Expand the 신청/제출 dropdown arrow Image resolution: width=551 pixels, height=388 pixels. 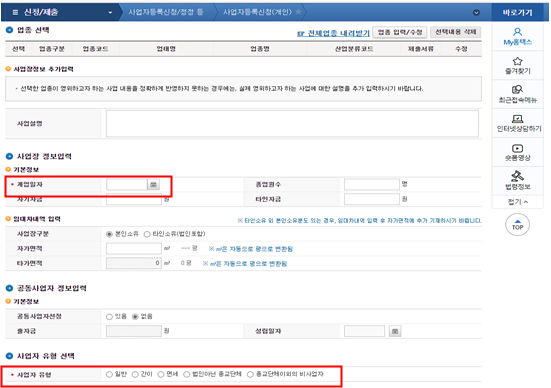click(x=110, y=13)
